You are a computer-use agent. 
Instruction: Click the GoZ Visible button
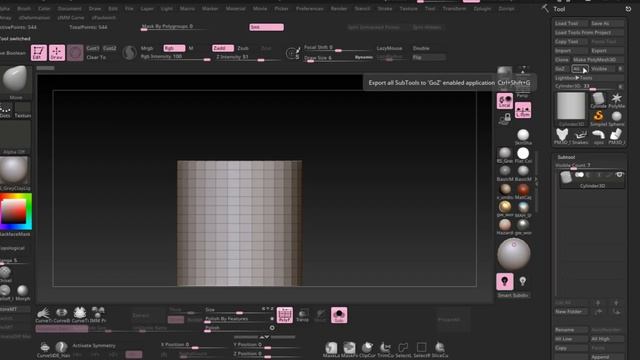click(x=603, y=69)
